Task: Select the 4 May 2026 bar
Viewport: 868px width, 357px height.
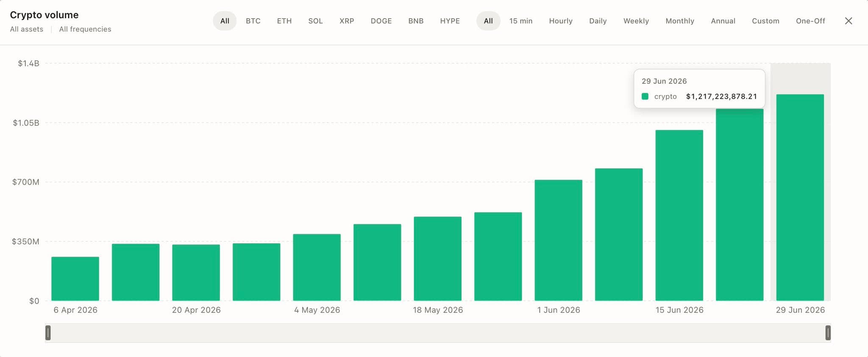Action: [x=317, y=267]
